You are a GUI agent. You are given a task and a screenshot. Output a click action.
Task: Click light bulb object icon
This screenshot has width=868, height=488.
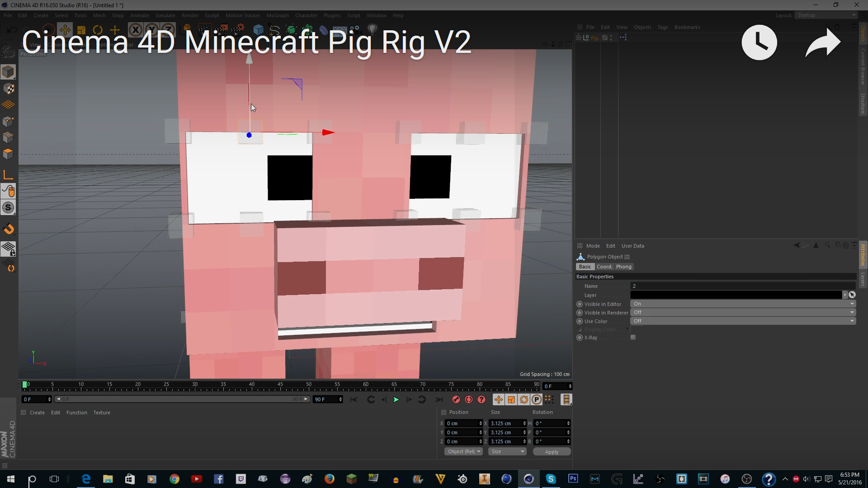[x=373, y=30]
